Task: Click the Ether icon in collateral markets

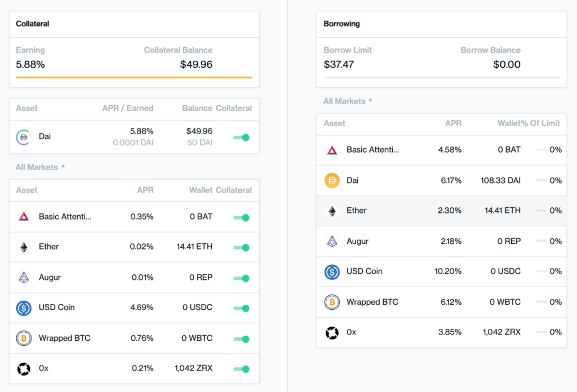Action: tap(23, 247)
